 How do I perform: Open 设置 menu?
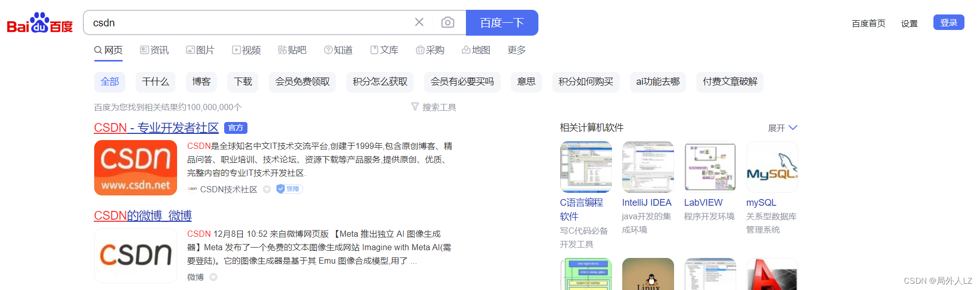(909, 23)
